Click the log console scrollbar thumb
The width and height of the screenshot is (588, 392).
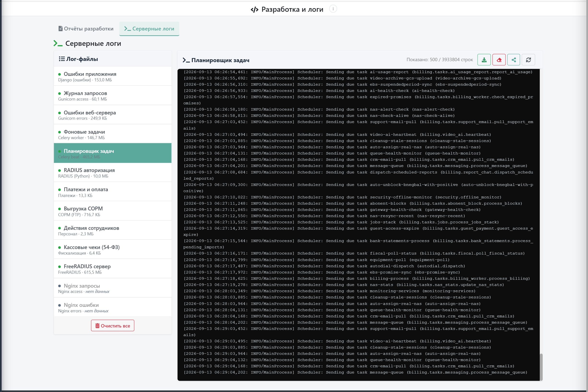(541, 367)
